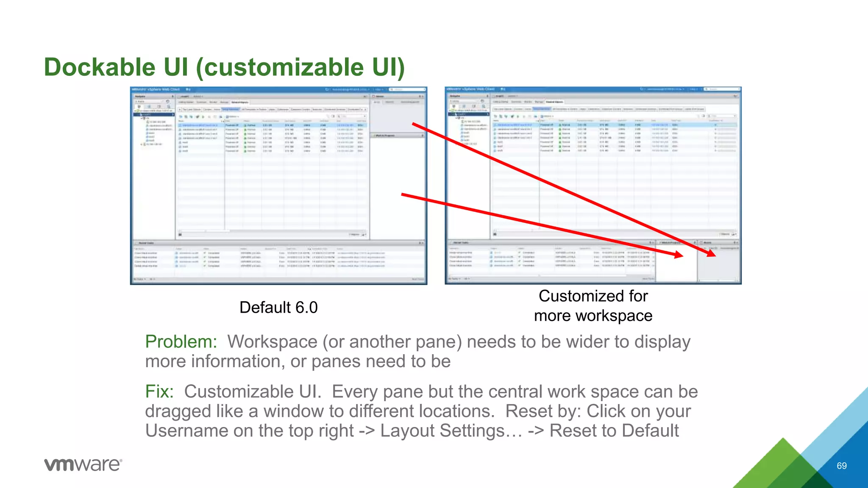
Task: Select Alarms Acknowledged tab, Default 6.0 screenshot
Action: coord(410,102)
